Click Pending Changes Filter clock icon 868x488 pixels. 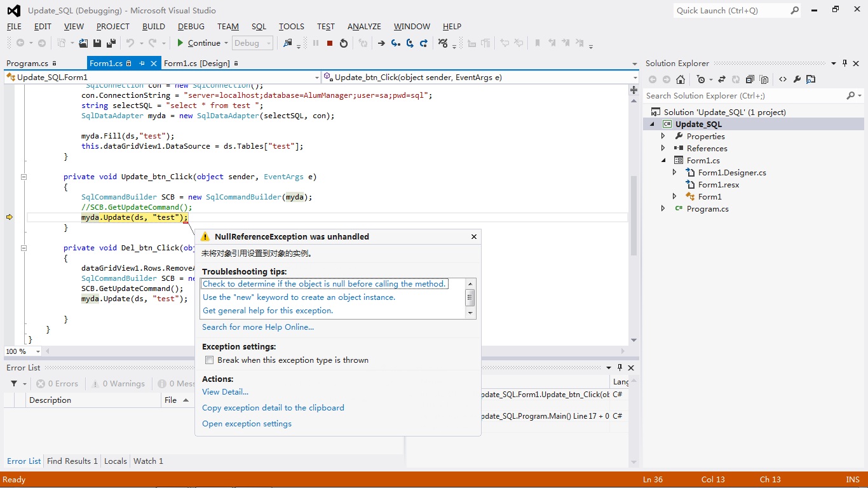[701, 79]
